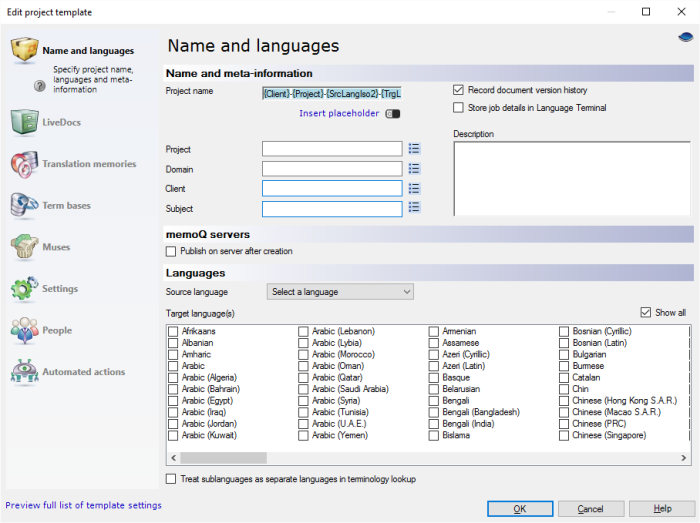Check Publish on server after creation

[171, 251]
